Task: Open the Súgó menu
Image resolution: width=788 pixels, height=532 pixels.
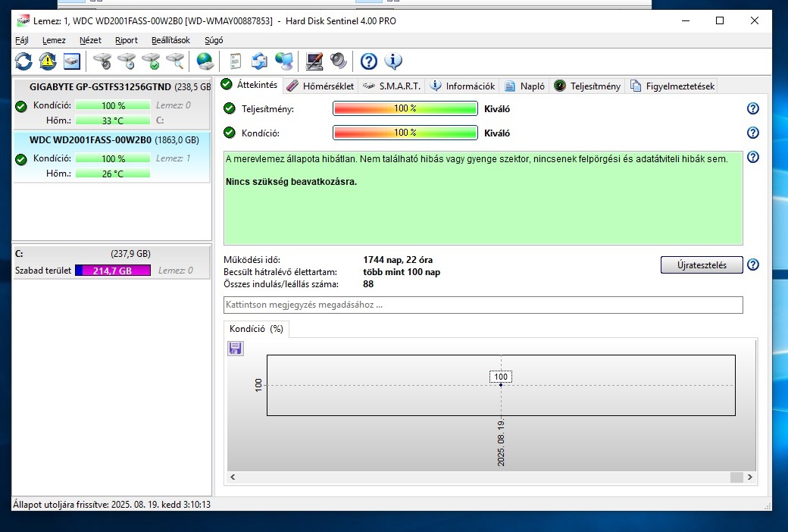Action: (214, 40)
